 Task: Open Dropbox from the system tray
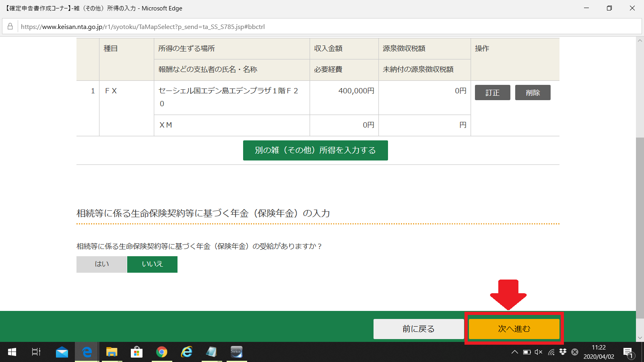tap(562, 352)
